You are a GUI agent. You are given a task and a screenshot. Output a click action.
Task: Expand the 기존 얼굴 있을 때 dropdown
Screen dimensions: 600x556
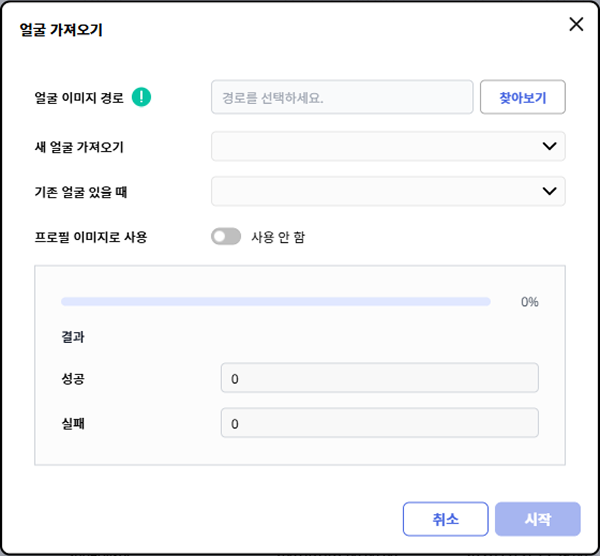pyautogui.click(x=388, y=191)
